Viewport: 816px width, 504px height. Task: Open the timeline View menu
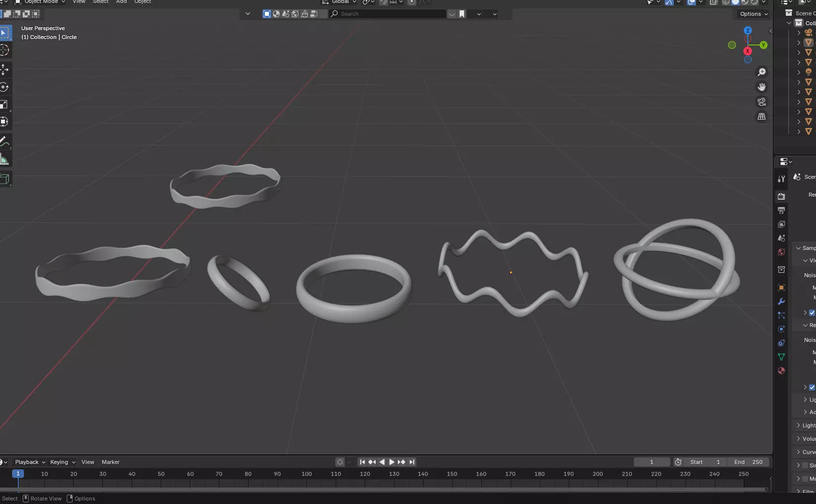pos(88,462)
